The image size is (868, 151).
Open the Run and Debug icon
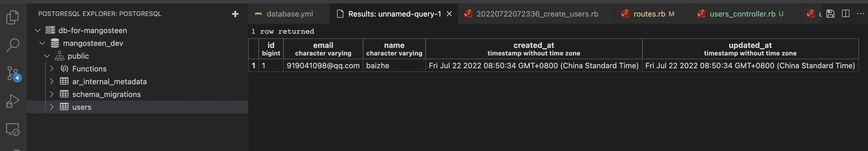[x=13, y=101]
